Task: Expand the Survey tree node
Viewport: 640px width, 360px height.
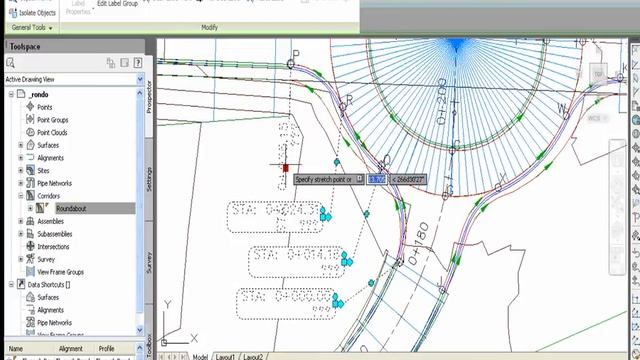Action: tap(20, 259)
